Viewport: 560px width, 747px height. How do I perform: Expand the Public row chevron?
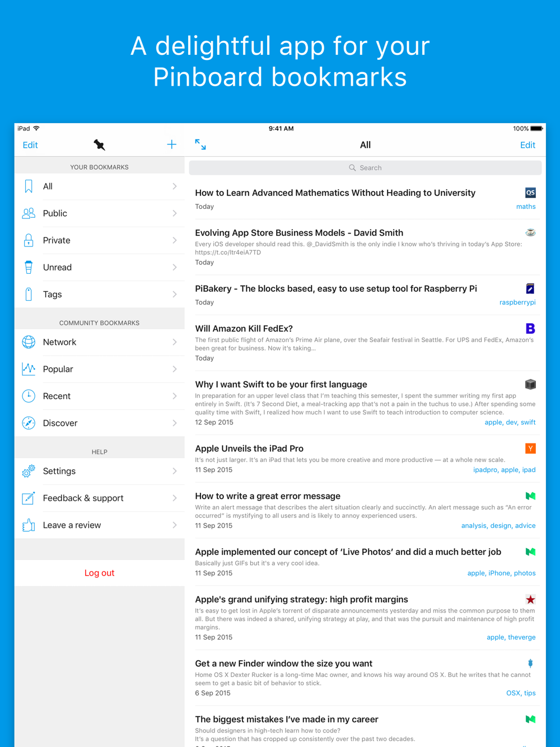tap(175, 213)
